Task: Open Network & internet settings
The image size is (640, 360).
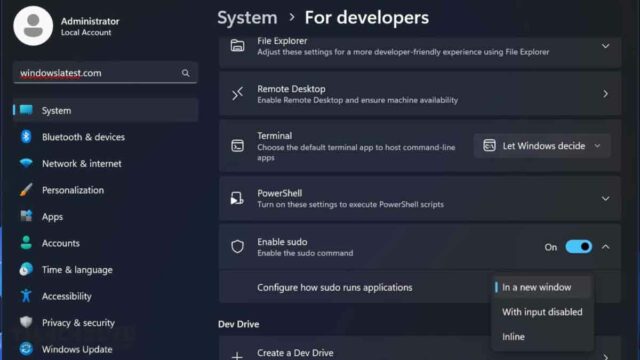Action: pos(106,163)
